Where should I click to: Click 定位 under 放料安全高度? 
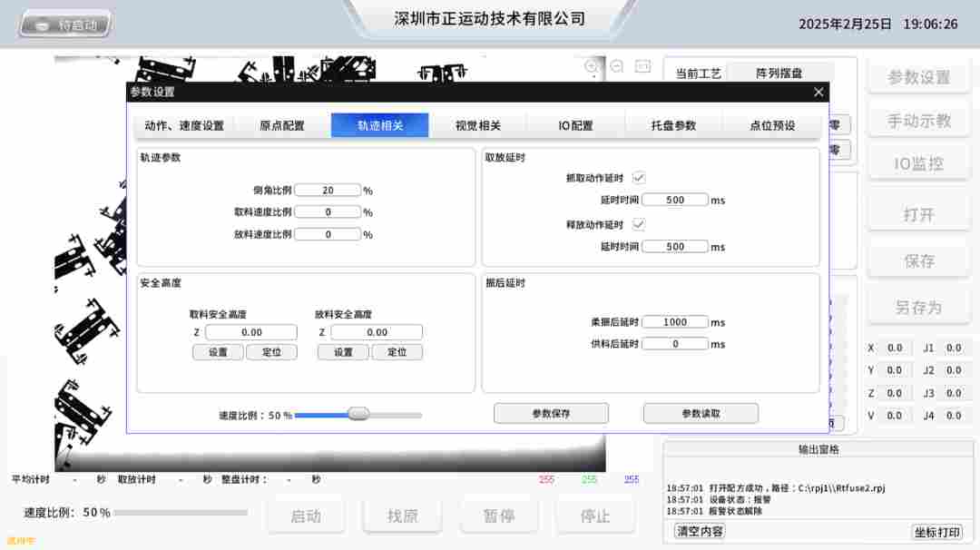click(397, 352)
